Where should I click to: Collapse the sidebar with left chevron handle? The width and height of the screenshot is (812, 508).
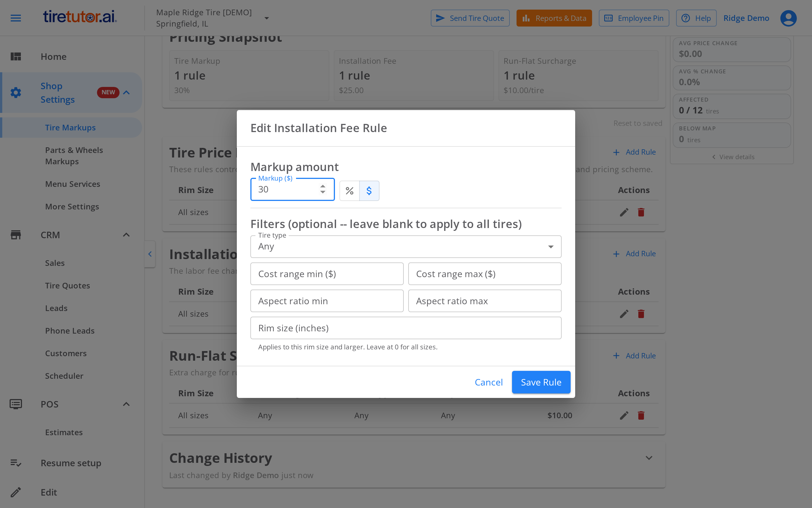tap(150, 254)
